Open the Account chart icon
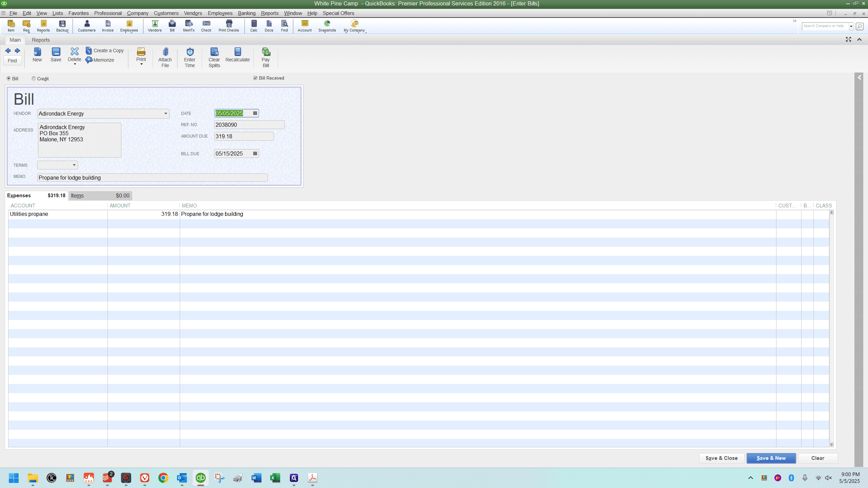Viewport: 868px width, 488px height. click(x=305, y=26)
